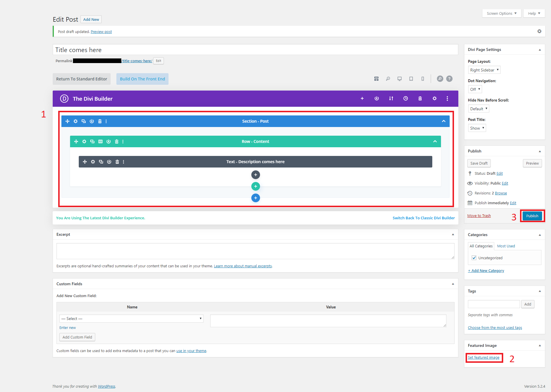This screenshot has width=551, height=392.
Task: Toggle power on Section - Post bar
Action: [92, 121]
